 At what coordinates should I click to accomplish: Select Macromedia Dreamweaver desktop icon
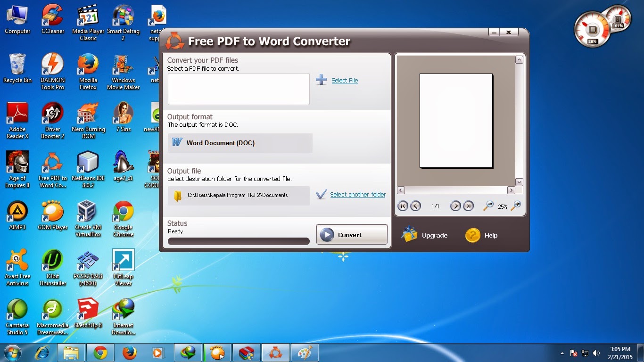click(x=53, y=317)
